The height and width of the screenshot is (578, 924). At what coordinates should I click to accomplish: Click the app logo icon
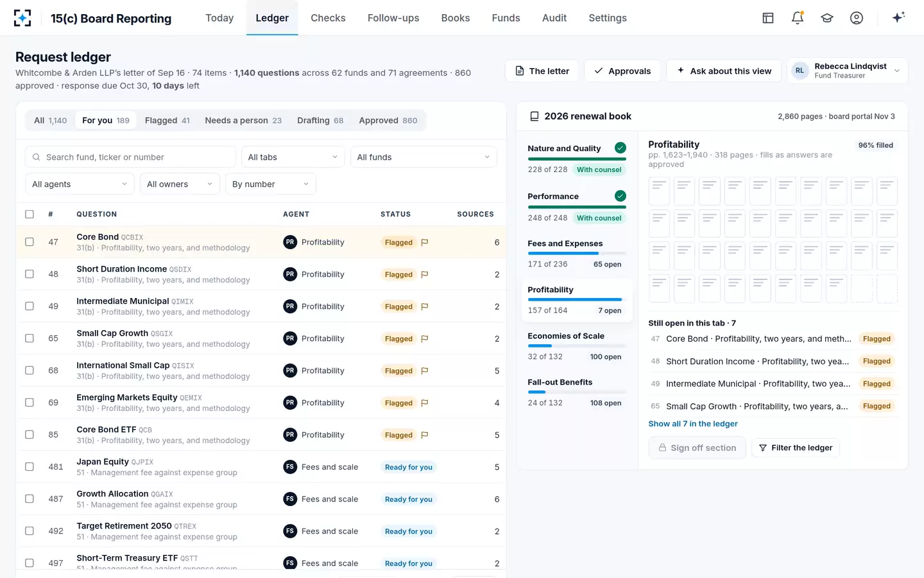[22, 18]
